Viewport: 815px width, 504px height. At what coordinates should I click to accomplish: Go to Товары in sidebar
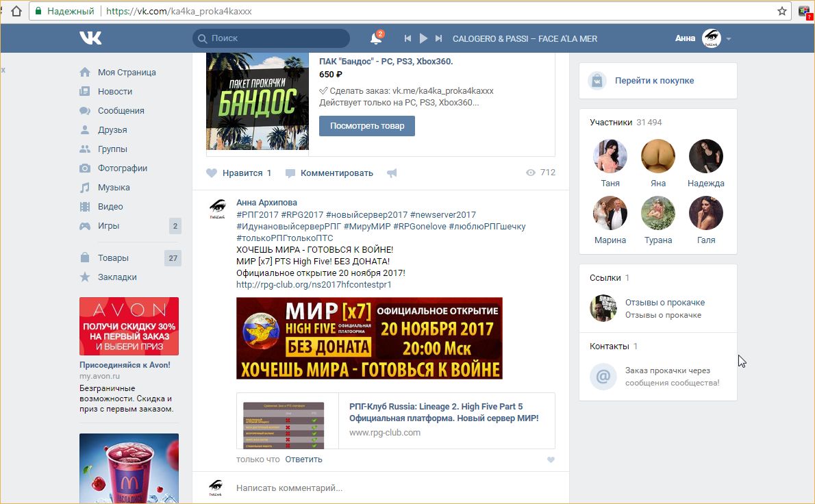113,258
